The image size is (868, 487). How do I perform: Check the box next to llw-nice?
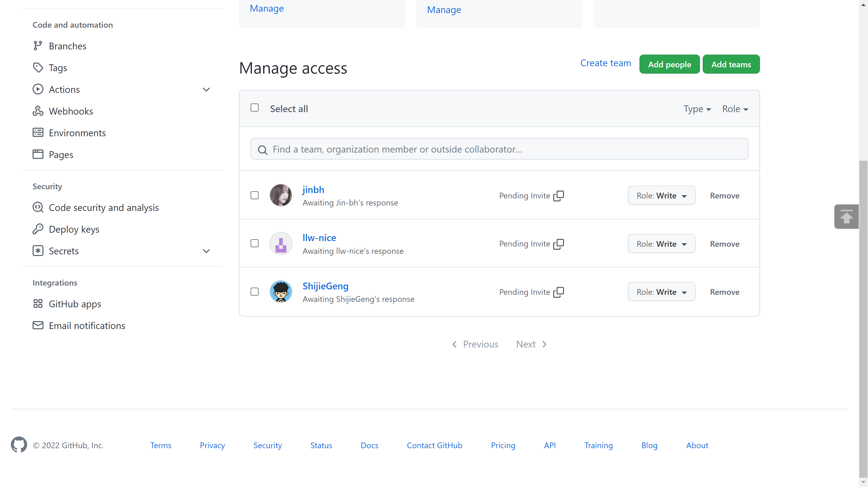[255, 243]
